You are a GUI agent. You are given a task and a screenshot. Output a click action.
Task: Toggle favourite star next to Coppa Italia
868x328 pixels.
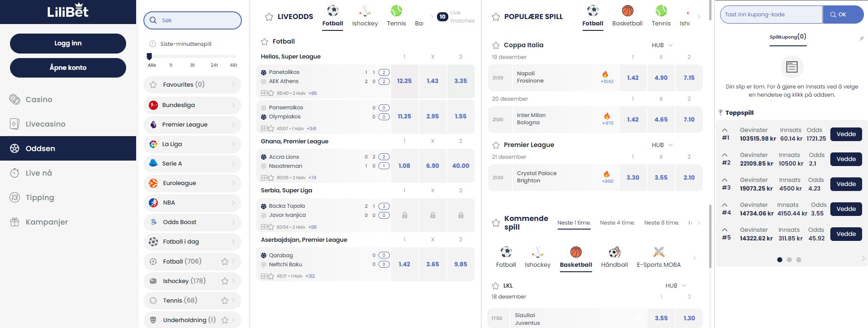pos(496,45)
